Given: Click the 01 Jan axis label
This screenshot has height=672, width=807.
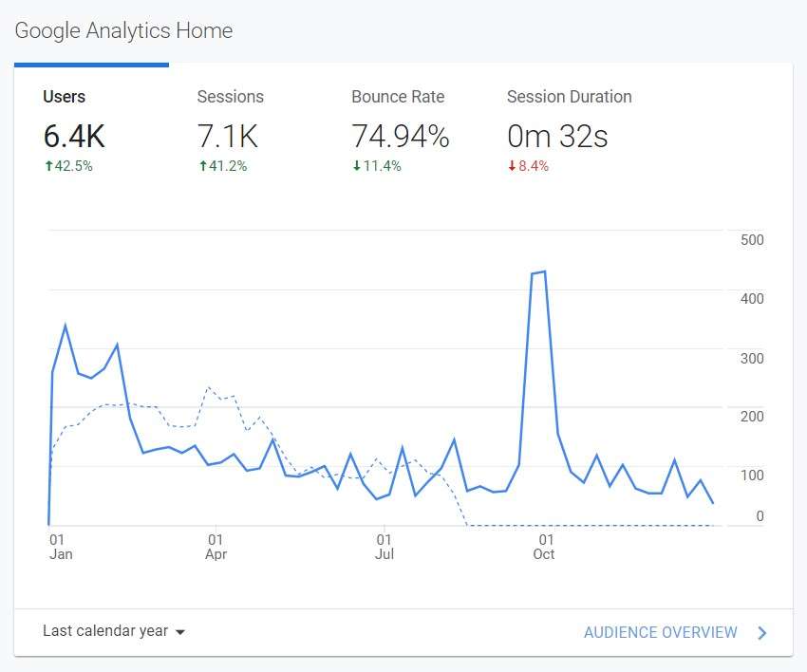Looking at the screenshot, I should [60, 547].
